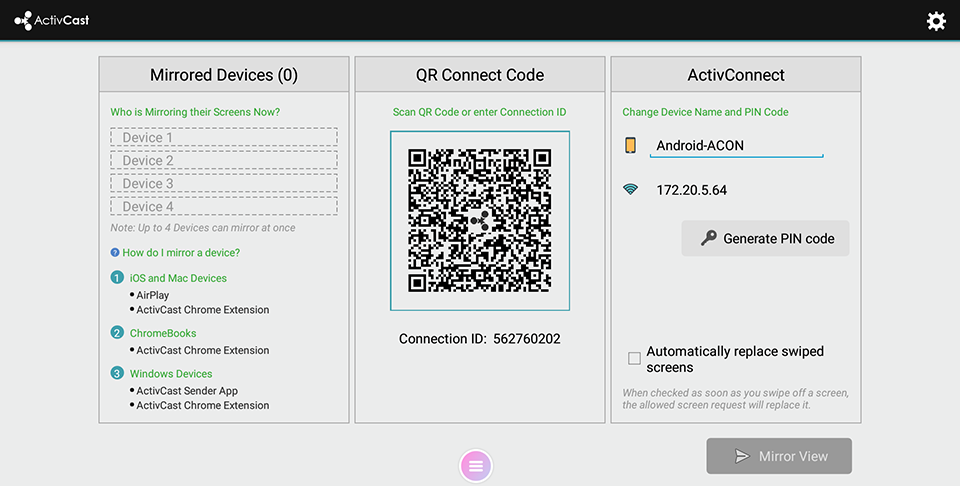
Task: Click the number 2 ChromeBooks circle icon
Action: pos(117,333)
